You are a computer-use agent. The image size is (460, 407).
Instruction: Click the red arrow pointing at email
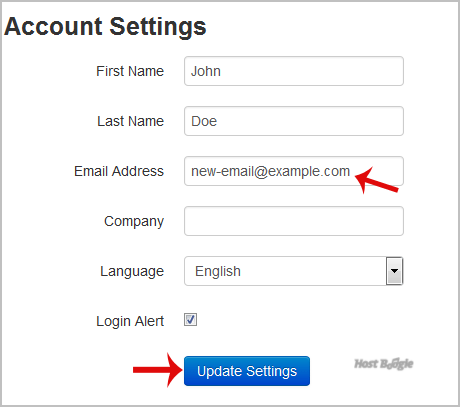[x=377, y=180]
